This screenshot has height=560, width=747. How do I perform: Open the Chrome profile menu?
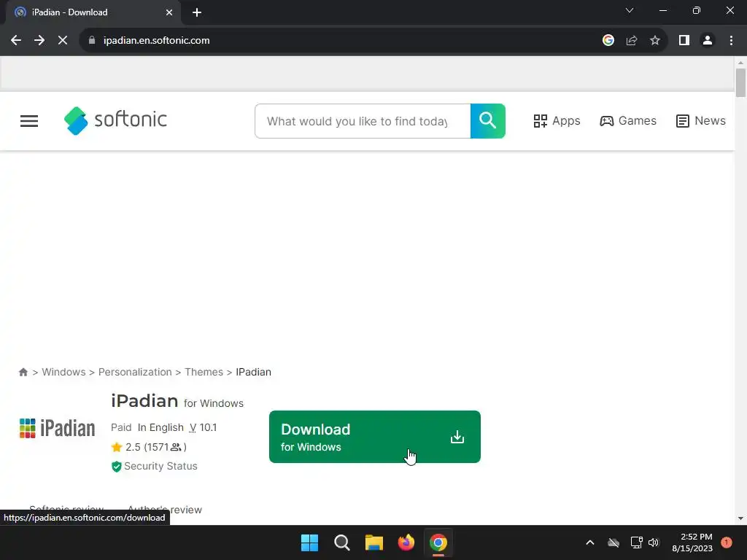708,41
